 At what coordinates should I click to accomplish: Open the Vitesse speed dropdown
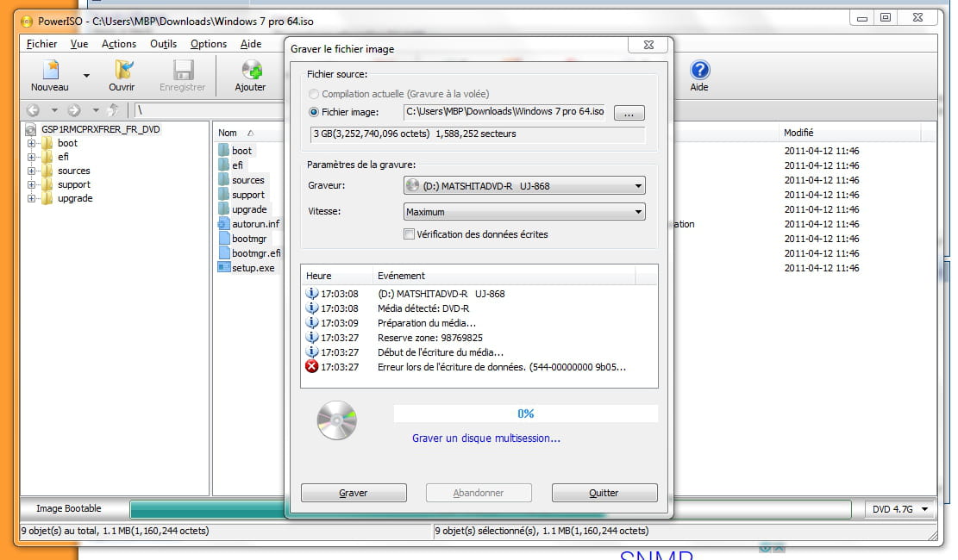pyautogui.click(x=524, y=212)
